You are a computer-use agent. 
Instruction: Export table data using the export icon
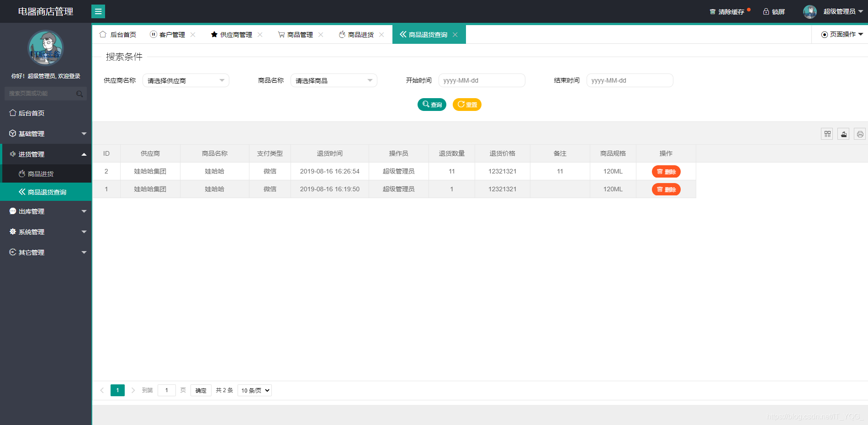[x=843, y=134]
